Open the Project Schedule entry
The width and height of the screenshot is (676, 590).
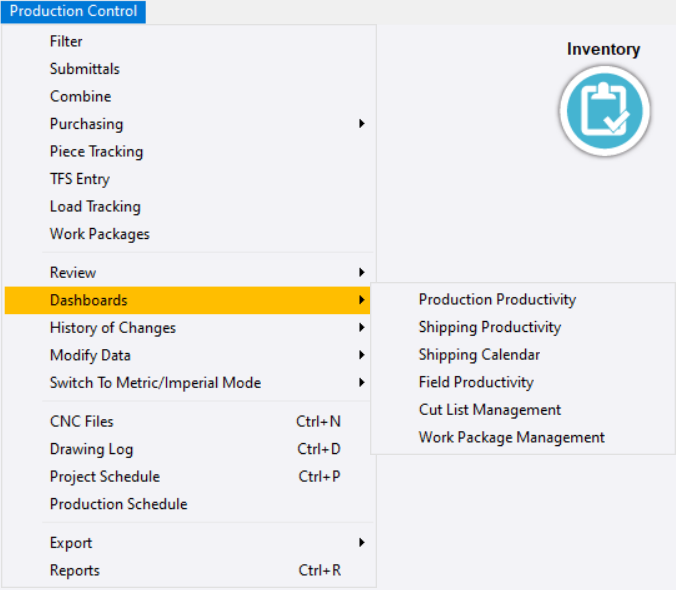(105, 477)
